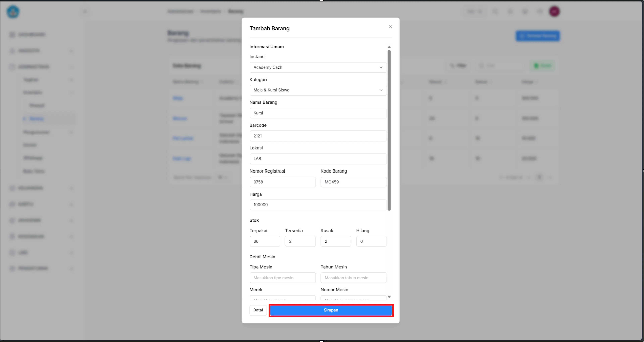Cancel with the Batal button
The height and width of the screenshot is (342, 644).
coord(258,310)
